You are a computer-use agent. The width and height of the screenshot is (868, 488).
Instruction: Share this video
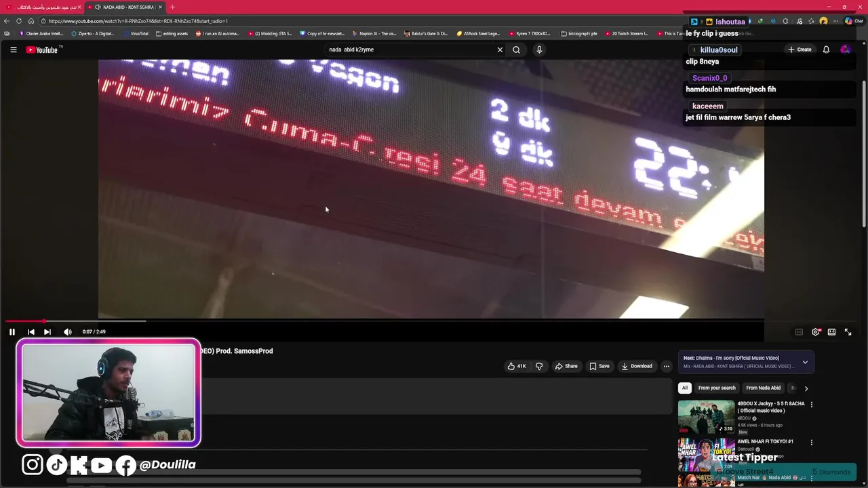[x=566, y=366]
